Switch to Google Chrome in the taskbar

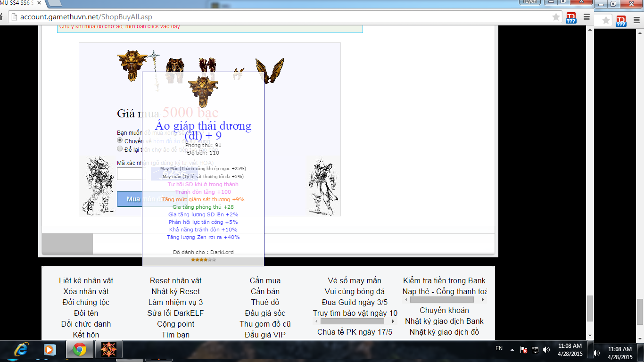[x=79, y=350]
